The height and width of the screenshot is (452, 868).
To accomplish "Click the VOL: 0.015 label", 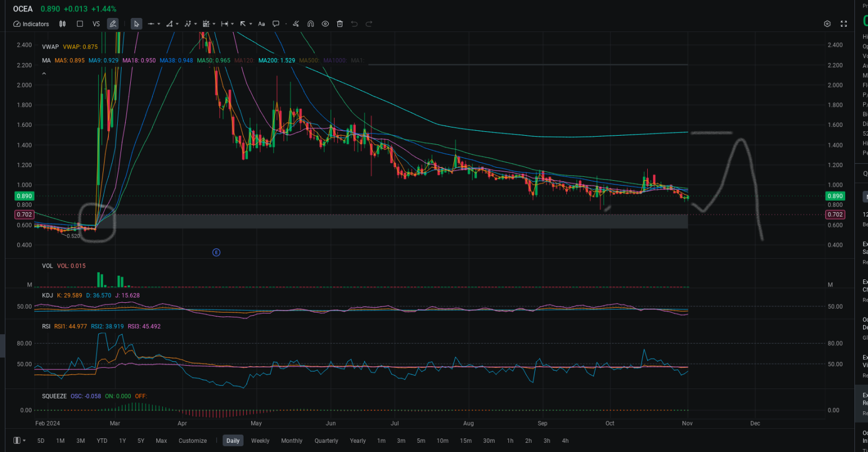I will [71, 266].
